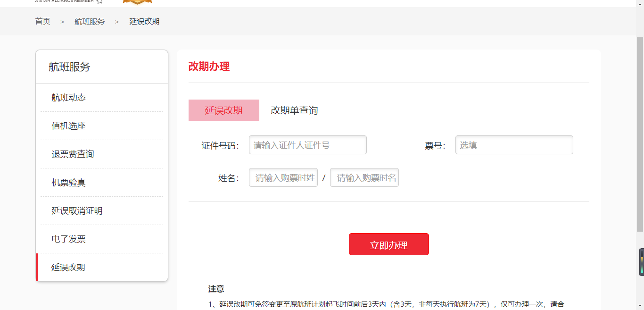The width and height of the screenshot is (644, 310).
Task: Click the 延误改期 breadcrumb label
Action: [x=144, y=21]
